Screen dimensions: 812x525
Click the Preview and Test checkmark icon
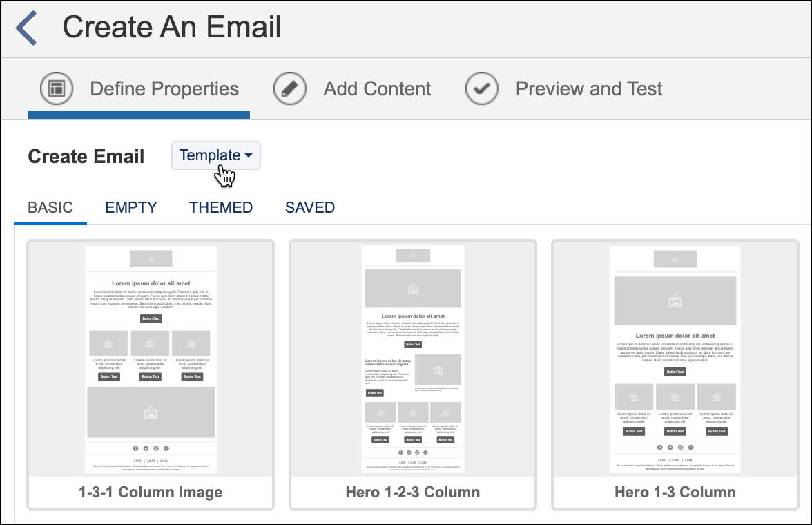pyautogui.click(x=482, y=88)
